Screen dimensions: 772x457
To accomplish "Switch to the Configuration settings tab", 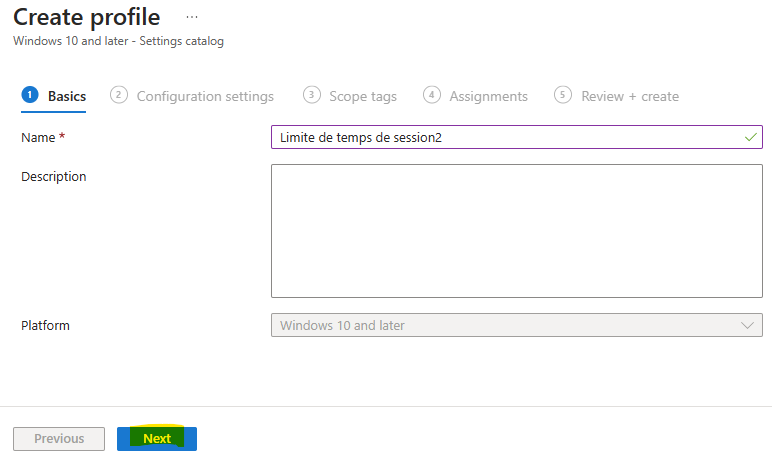I will point(205,96).
